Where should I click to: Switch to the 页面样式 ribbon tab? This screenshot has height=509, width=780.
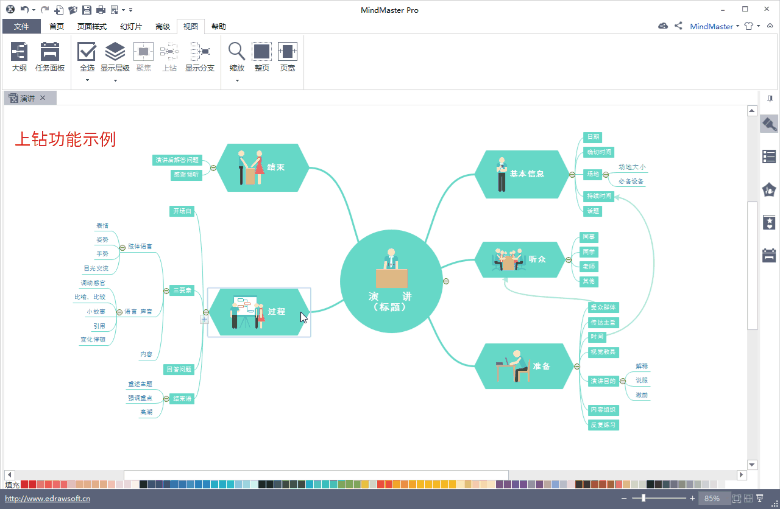click(x=92, y=26)
